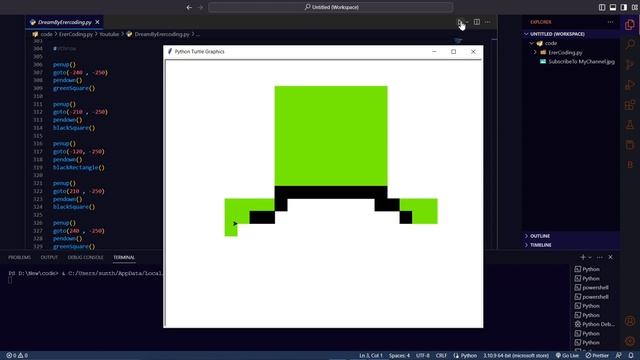The image size is (640, 360).
Task: Go back with the title bar arrow
Action: click(189, 7)
